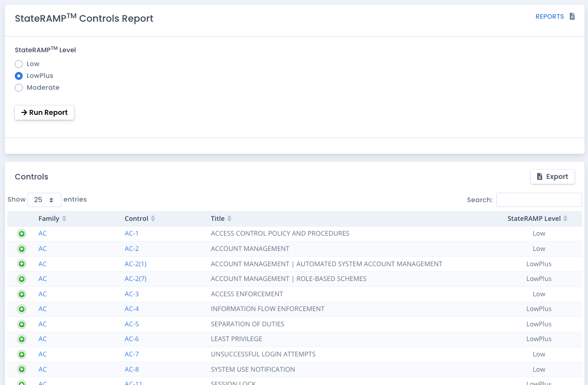Expand the AC-1 row plus icon
This screenshot has width=588, height=385.
[22, 234]
